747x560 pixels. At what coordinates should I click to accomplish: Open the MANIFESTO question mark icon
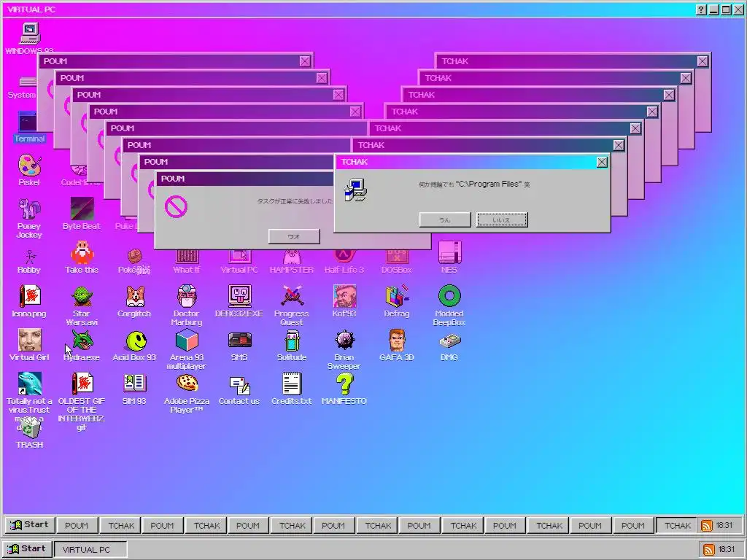344,384
